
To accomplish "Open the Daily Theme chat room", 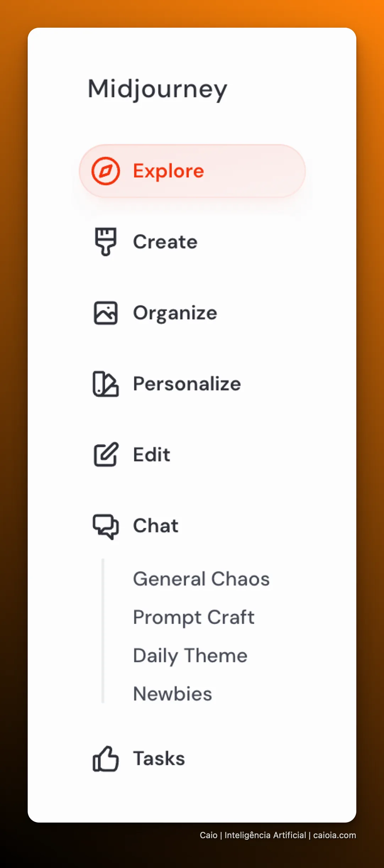I will point(190,656).
